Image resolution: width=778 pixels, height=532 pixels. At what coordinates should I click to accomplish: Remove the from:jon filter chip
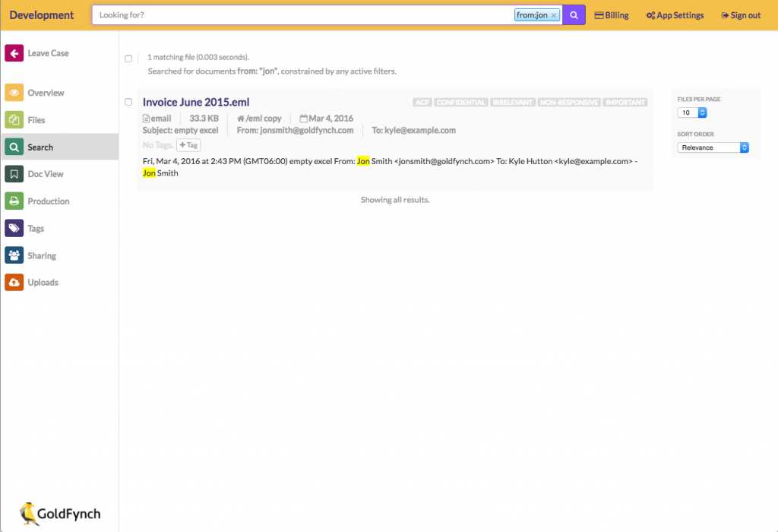coord(553,14)
